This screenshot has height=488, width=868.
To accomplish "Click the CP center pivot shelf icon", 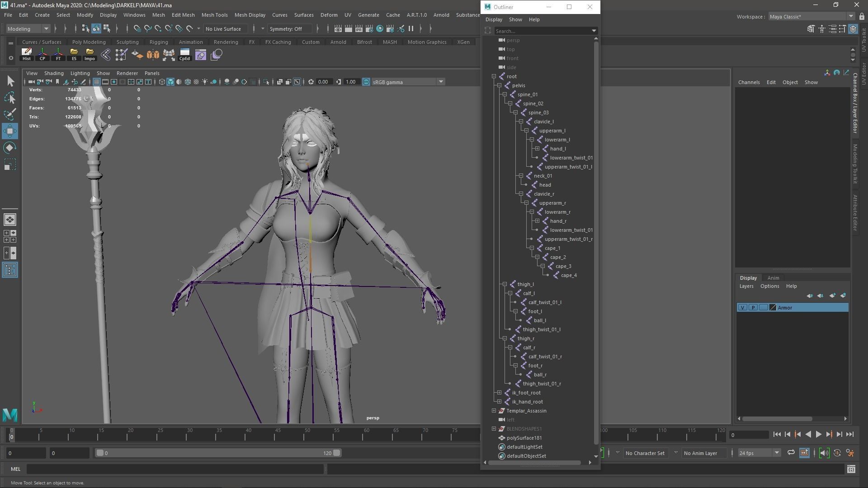I will click(x=42, y=55).
